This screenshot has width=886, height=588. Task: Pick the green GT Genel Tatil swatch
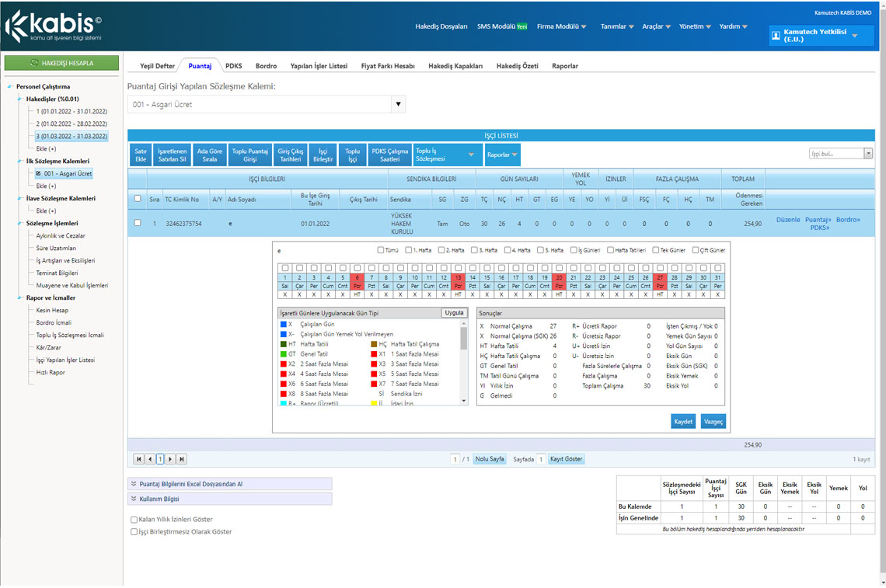pos(284,354)
